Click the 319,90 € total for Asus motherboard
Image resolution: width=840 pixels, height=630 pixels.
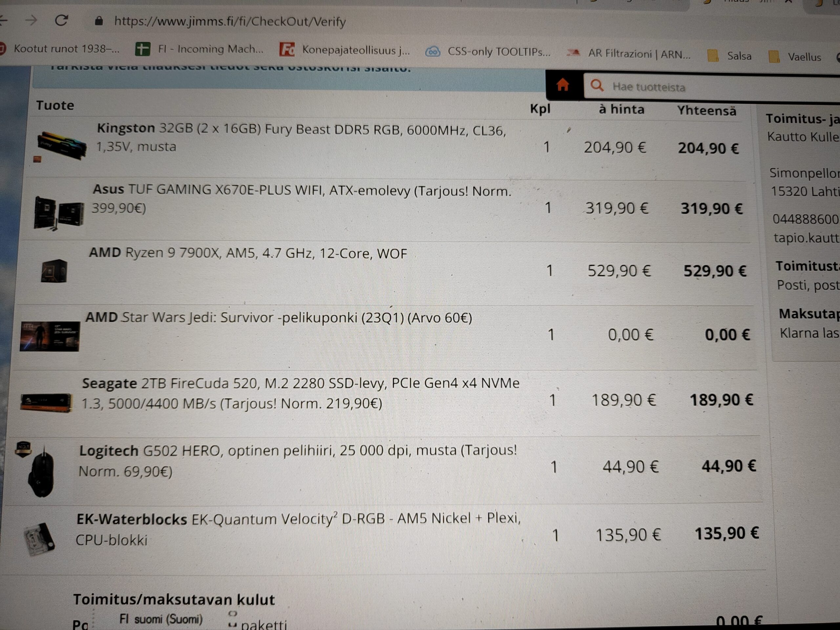tap(711, 208)
